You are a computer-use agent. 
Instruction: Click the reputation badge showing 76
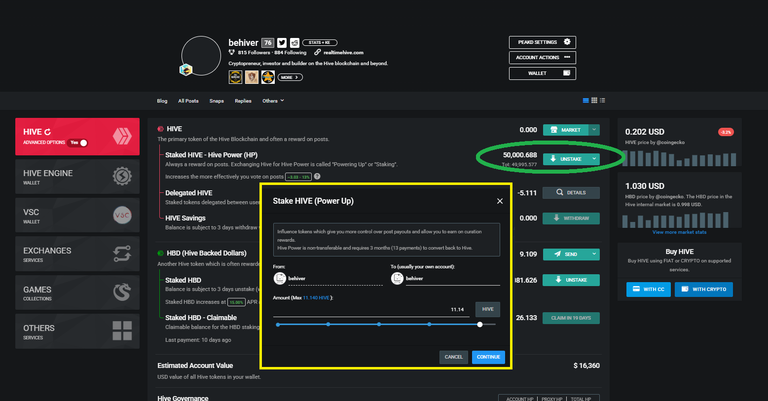267,43
